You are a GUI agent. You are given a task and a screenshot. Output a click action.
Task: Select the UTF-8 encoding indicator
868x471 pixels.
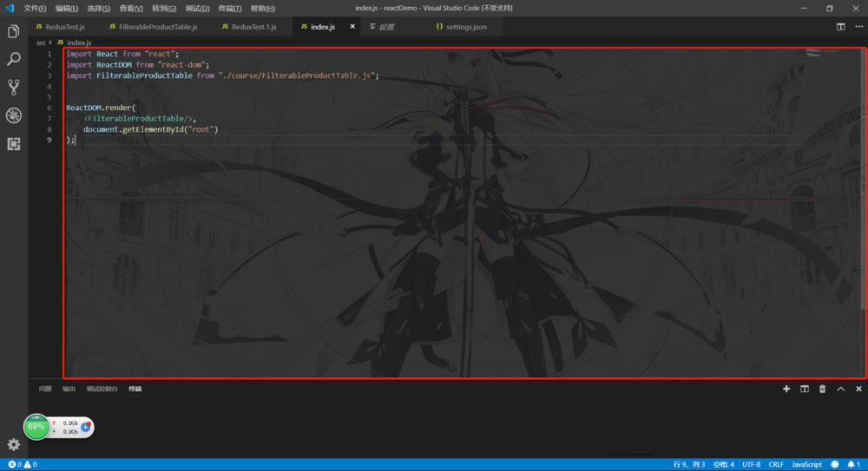752,465
